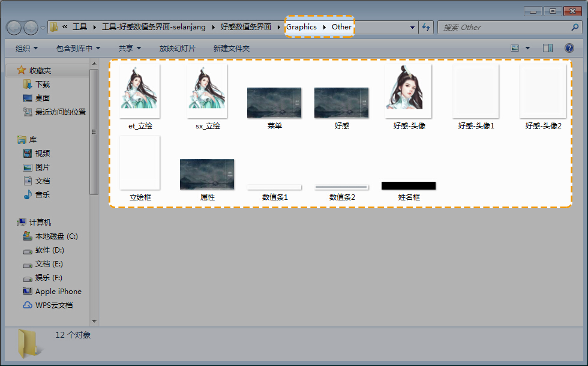Select the 好感-头像2 image file
Viewport: 588px width, 366px height.
pos(543,97)
